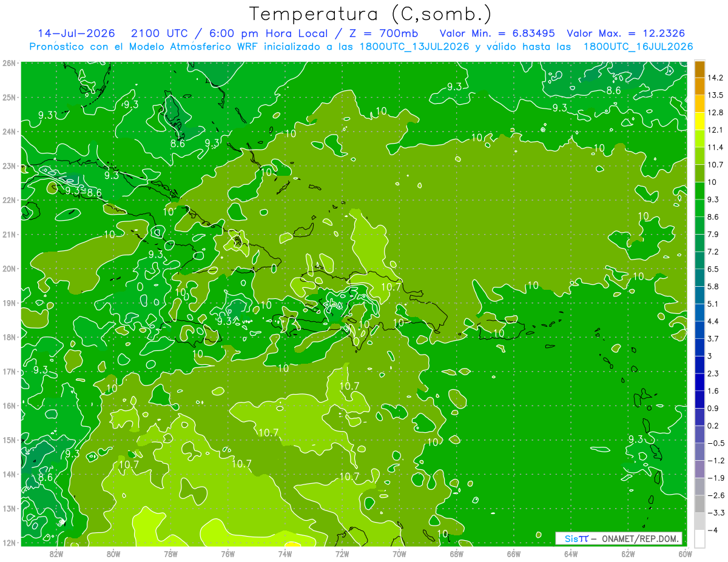Image resolution: width=728 pixels, height=562 pixels.
Task: Click the '20N' latitude axis label
Action: pos(8,269)
